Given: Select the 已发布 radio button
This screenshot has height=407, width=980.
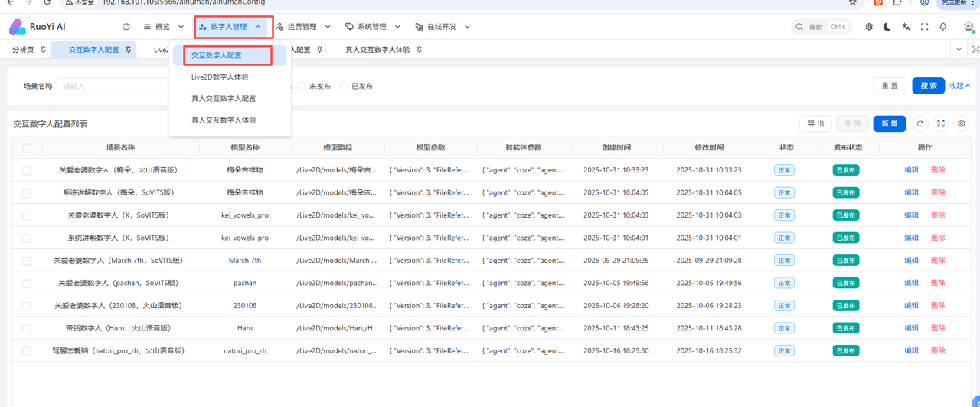Looking at the screenshot, I should pos(344,87).
